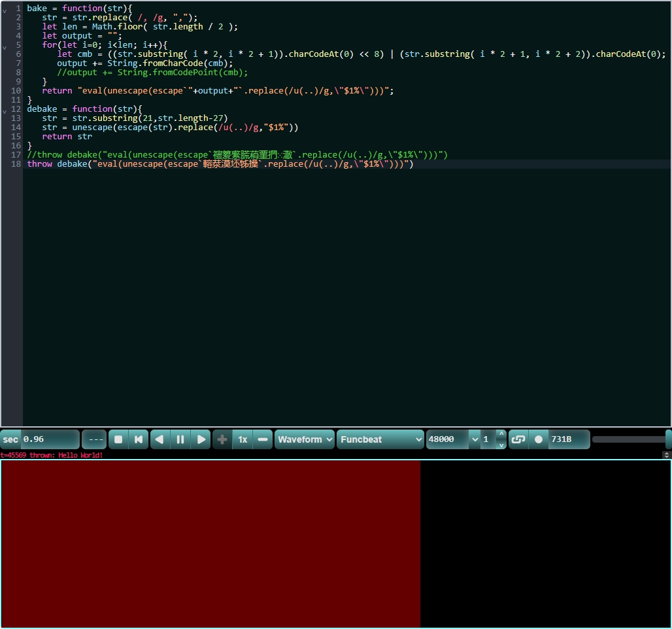This screenshot has width=672, height=629.
Task: Play the bytebeat forward
Action: point(201,439)
